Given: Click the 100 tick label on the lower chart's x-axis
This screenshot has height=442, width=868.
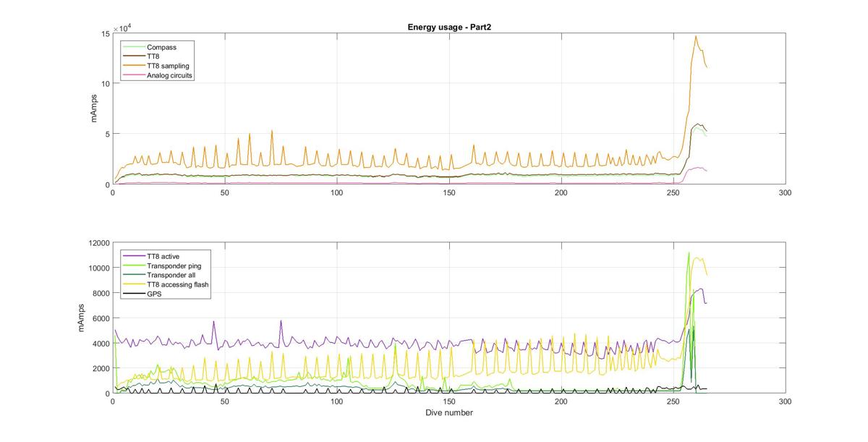Looking at the screenshot, I should coord(337,402).
